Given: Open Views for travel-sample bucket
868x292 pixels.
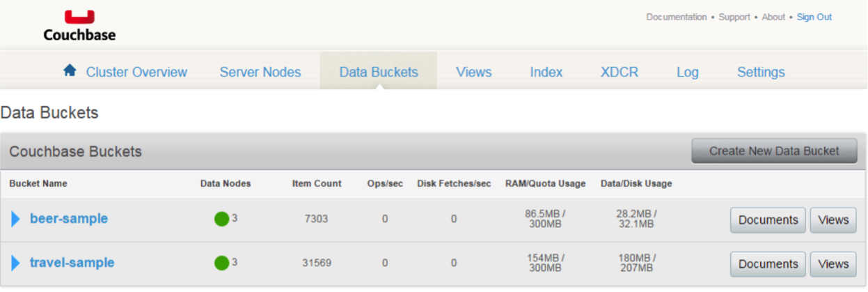Looking at the screenshot, I should click(833, 264).
